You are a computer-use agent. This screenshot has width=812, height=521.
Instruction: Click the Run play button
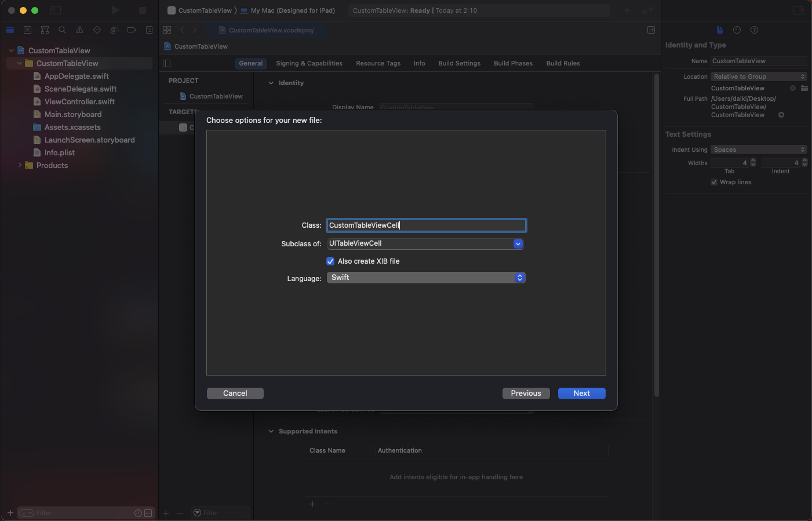115,10
